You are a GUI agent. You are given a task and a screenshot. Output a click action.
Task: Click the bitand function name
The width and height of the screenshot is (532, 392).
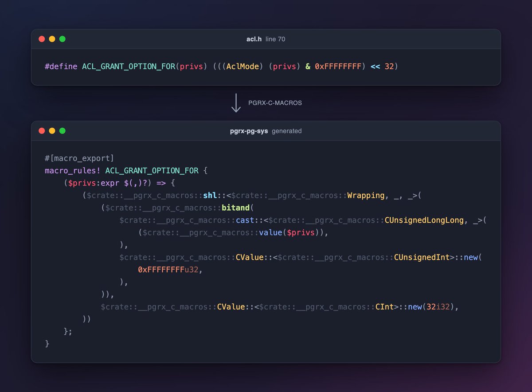coord(236,208)
